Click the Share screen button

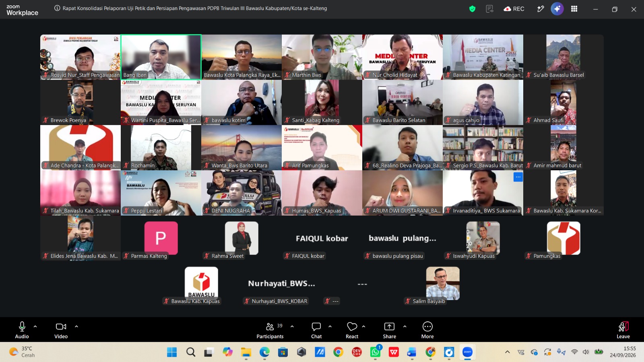click(x=389, y=330)
